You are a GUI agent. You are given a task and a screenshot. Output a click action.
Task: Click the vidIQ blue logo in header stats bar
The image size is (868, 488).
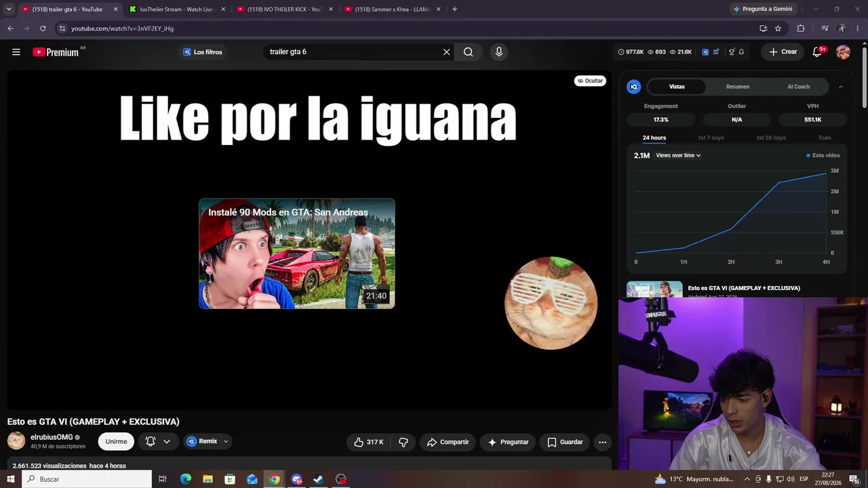point(705,52)
